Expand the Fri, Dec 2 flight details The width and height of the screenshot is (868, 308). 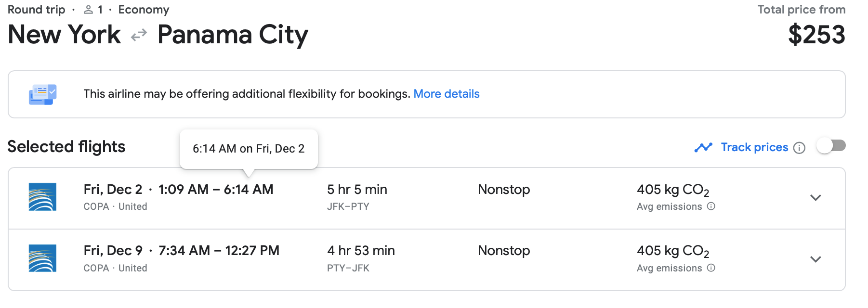(x=815, y=198)
